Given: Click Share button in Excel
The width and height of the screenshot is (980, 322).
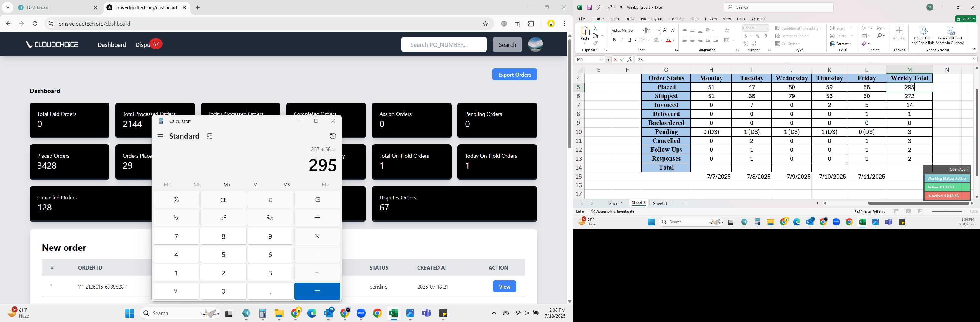Looking at the screenshot, I should pyautogui.click(x=966, y=19).
